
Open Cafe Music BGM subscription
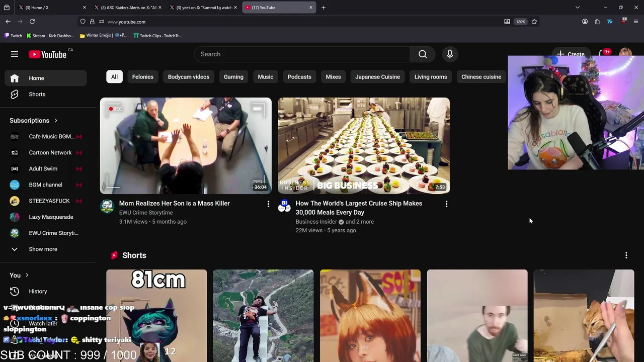click(x=46, y=136)
